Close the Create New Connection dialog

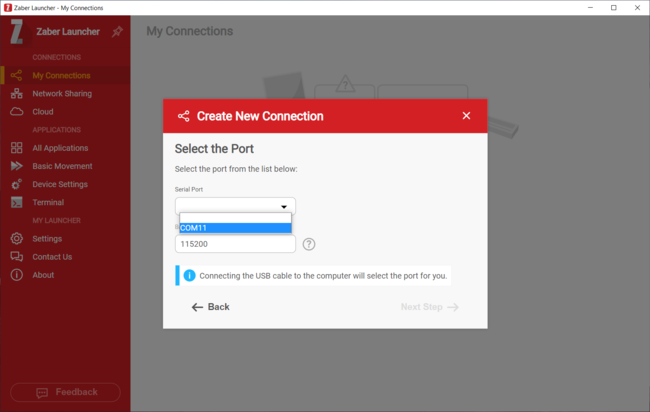[x=466, y=116]
